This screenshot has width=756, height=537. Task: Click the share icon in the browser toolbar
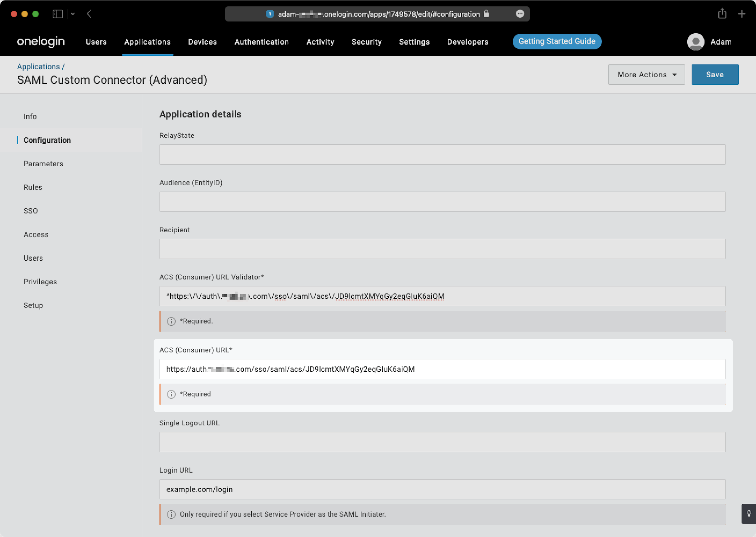pyautogui.click(x=722, y=14)
